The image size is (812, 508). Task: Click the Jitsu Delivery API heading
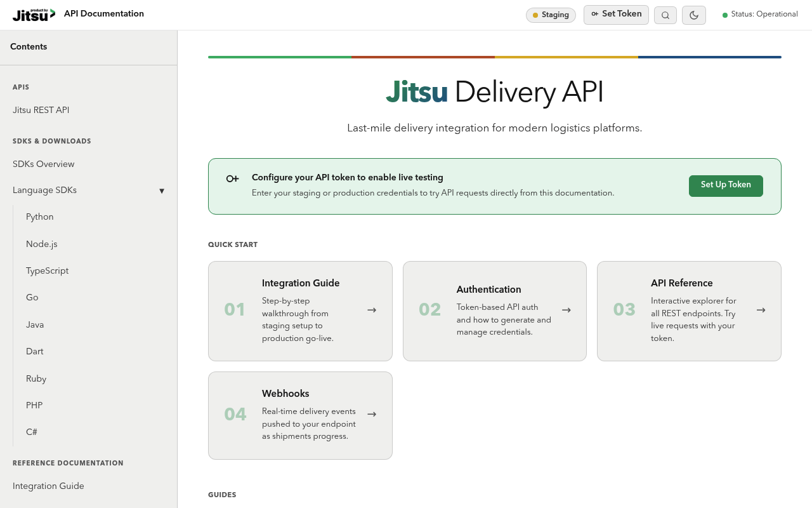(495, 92)
